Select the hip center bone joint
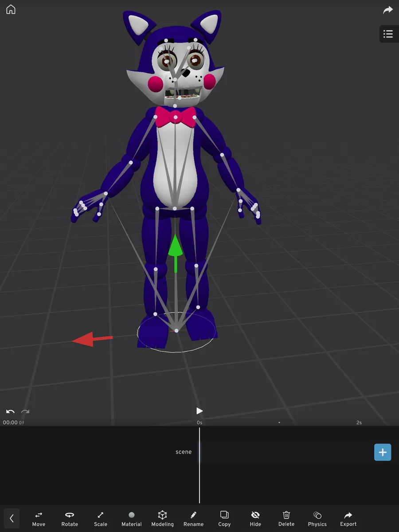This screenshot has height=532, width=399. point(175,208)
